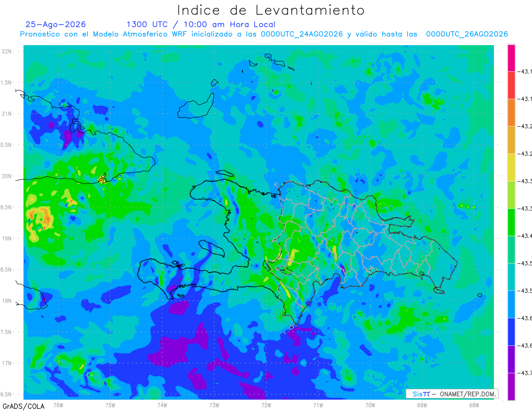Click the 19N latitude label
The height and width of the screenshot is (411, 532).
(x=7, y=238)
